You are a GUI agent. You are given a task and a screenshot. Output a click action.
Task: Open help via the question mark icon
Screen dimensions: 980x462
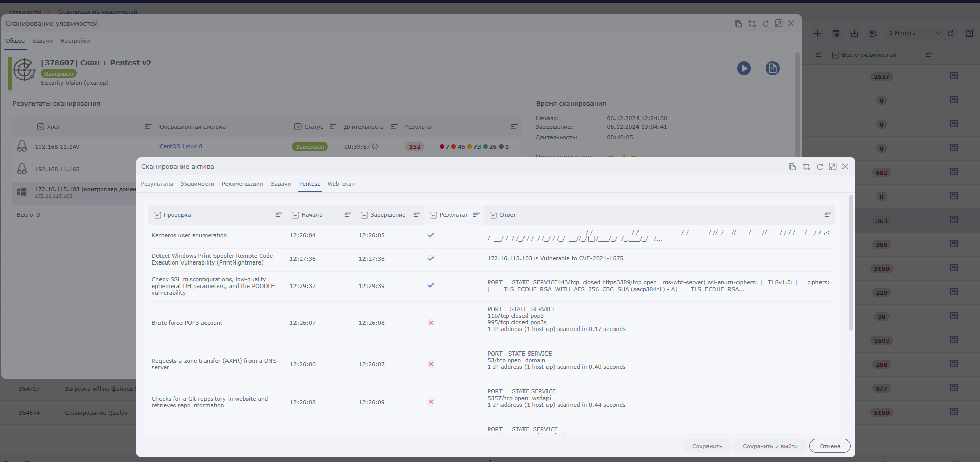(969, 33)
